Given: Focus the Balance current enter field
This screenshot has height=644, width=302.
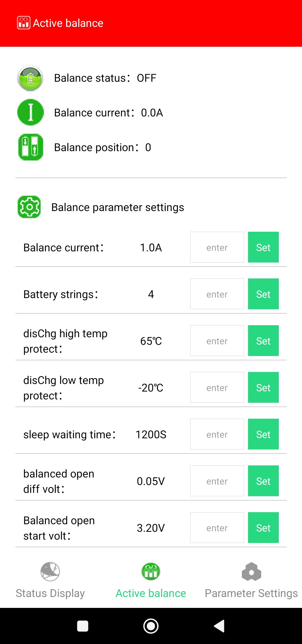Looking at the screenshot, I should 217,247.
